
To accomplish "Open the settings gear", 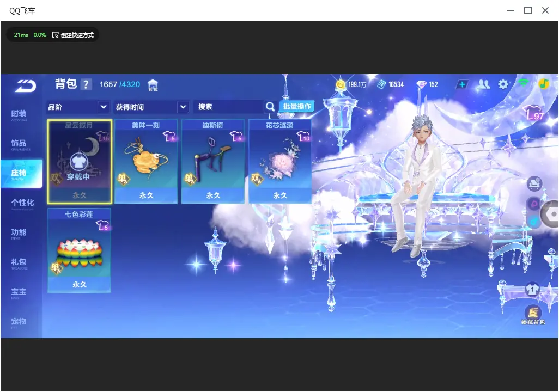I will pos(503,84).
